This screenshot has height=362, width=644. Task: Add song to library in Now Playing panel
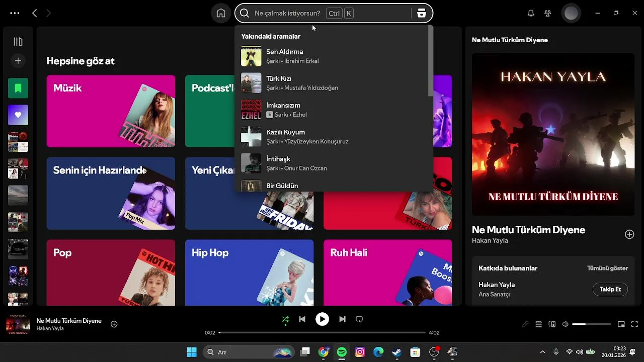[629, 234]
